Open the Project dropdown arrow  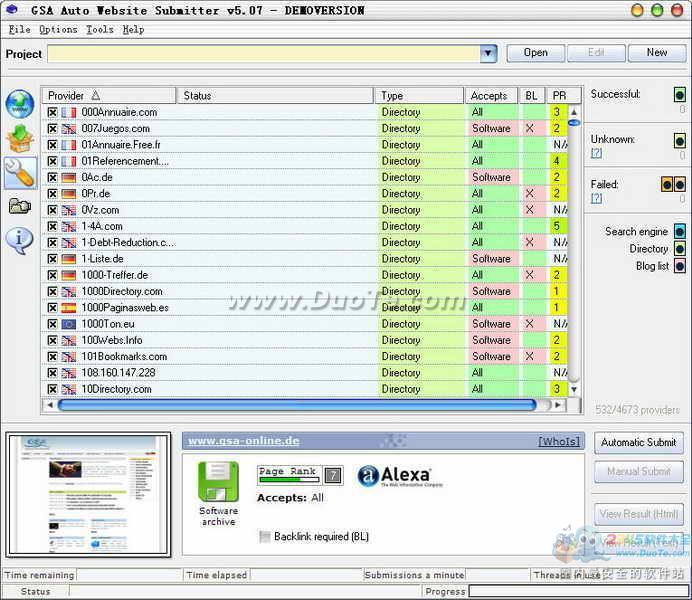[x=488, y=53]
